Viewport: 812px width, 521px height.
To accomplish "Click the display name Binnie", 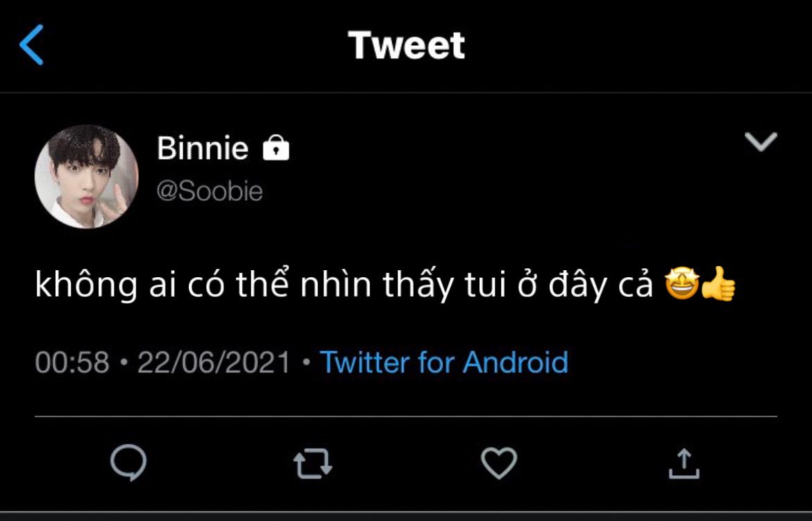I will pos(203,148).
